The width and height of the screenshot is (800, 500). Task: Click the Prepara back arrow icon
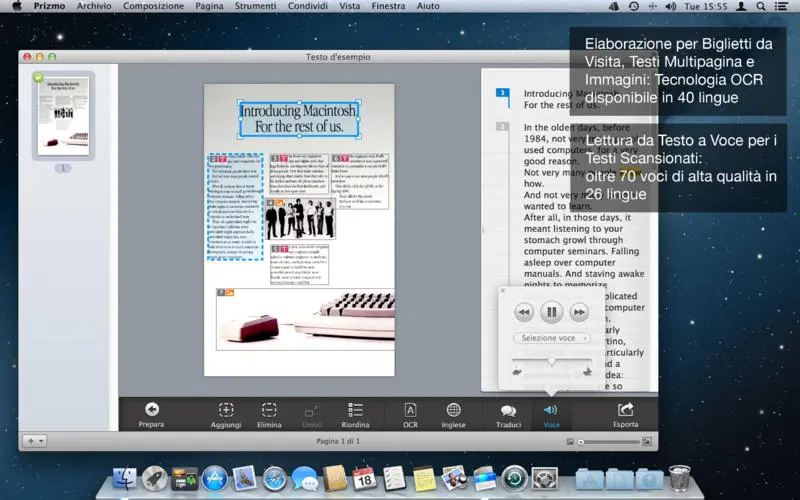[152, 409]
